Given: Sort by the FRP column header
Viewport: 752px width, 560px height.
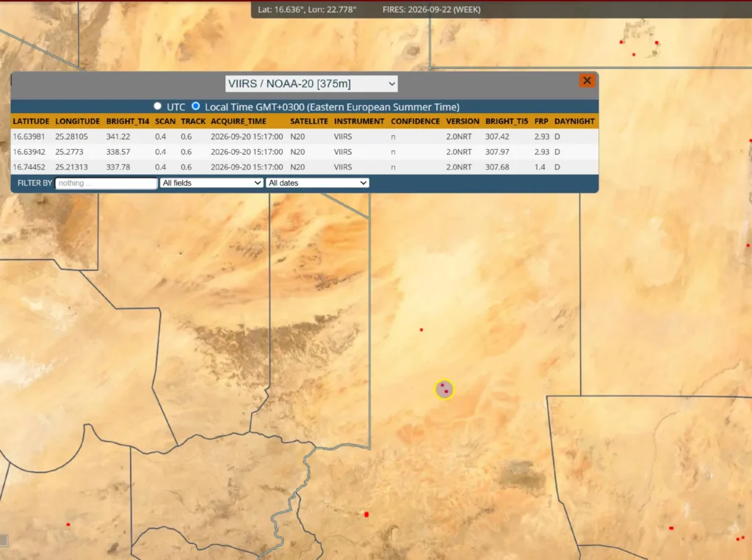Looking at the screenshot, I should coord(541,121).
